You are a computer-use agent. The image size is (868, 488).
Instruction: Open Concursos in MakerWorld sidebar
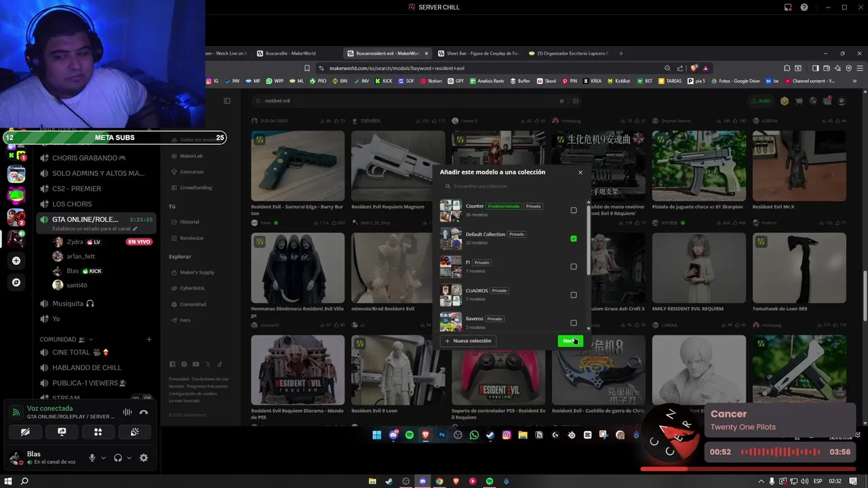coord(192,171)
